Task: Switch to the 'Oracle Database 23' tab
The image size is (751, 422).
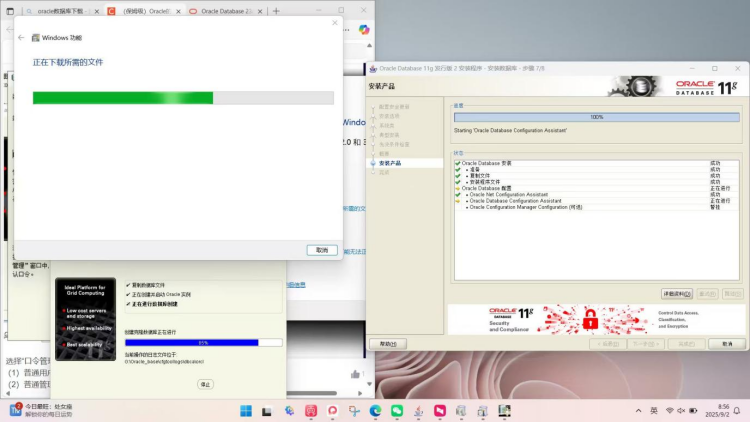Action: click(x=224, y=11)
